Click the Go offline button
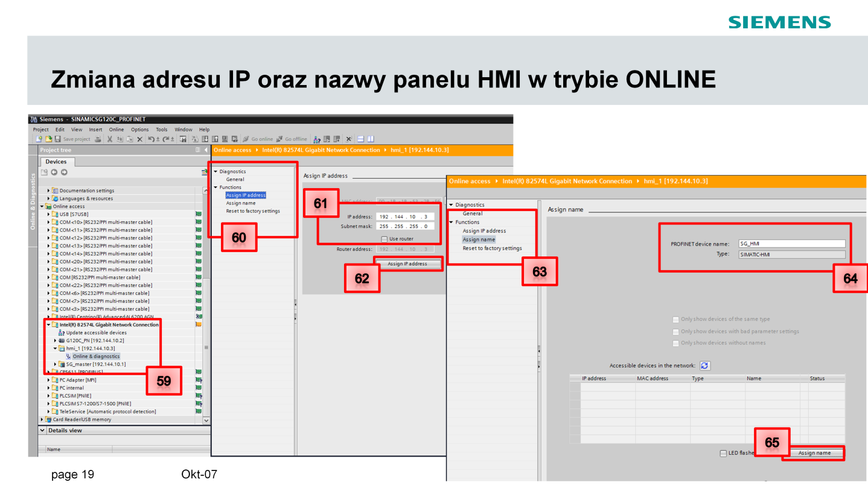Viewport: 868px width, 488px height. click(x=292, y=139)
